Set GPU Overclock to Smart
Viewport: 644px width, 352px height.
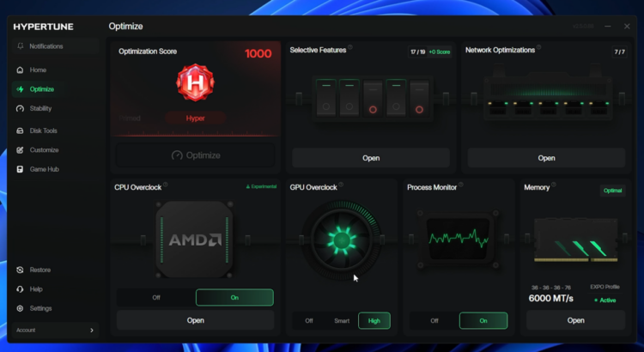coord(342,321)
